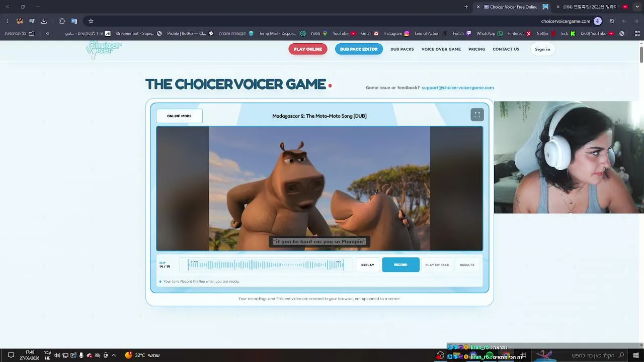This screenshot has width=644, height=362.
Task: Click the red Play Online button
Action: coord(308,49)
